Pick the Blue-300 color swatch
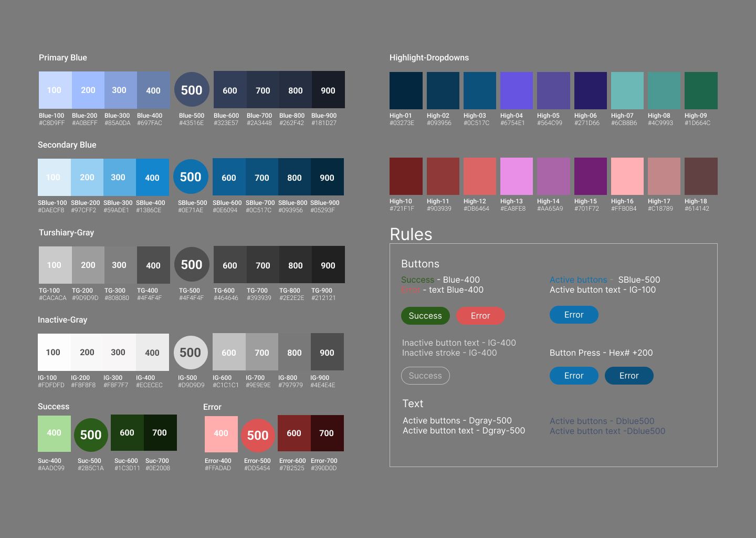This screenshot has width=756, height=538. point(121,90)
